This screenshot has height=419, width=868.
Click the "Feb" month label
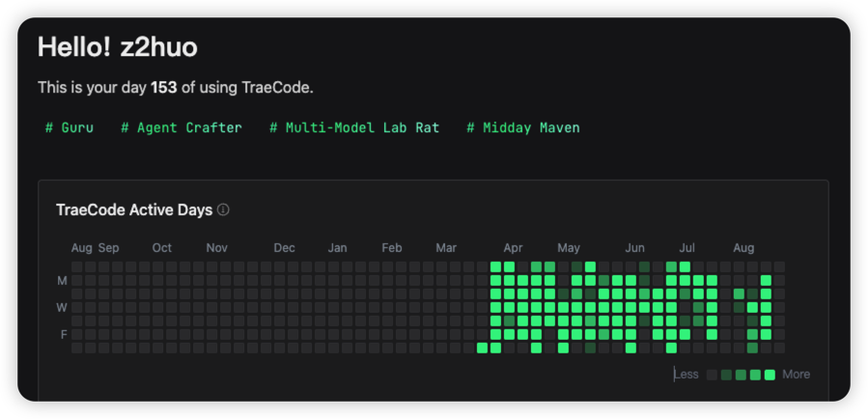pos(392,248)
